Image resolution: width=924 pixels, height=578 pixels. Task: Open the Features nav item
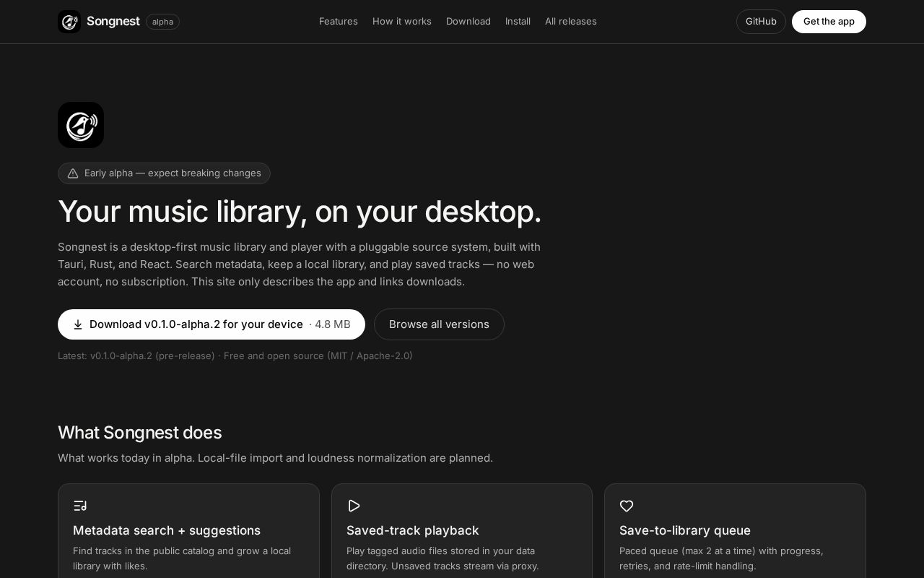pos(339,22)
